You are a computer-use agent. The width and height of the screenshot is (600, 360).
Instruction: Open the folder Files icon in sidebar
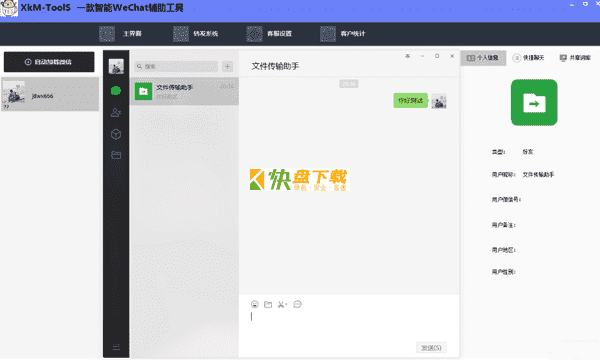[116, 155]
